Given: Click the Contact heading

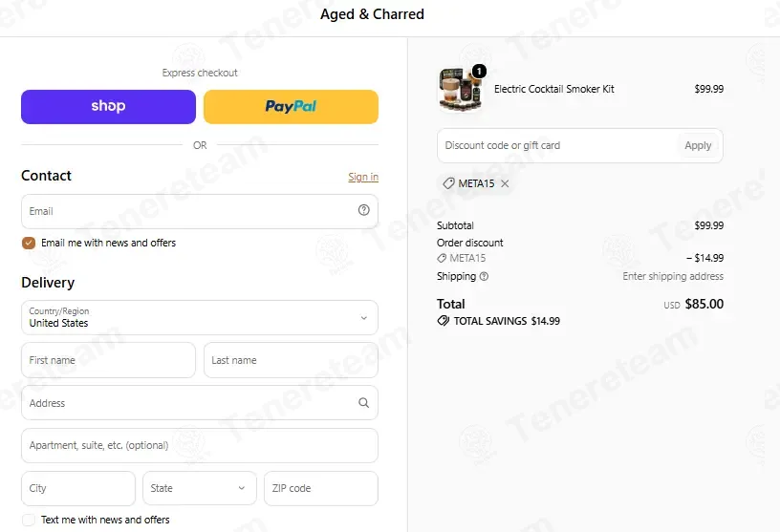Looking at the screenshot, I should click(46, 176).
